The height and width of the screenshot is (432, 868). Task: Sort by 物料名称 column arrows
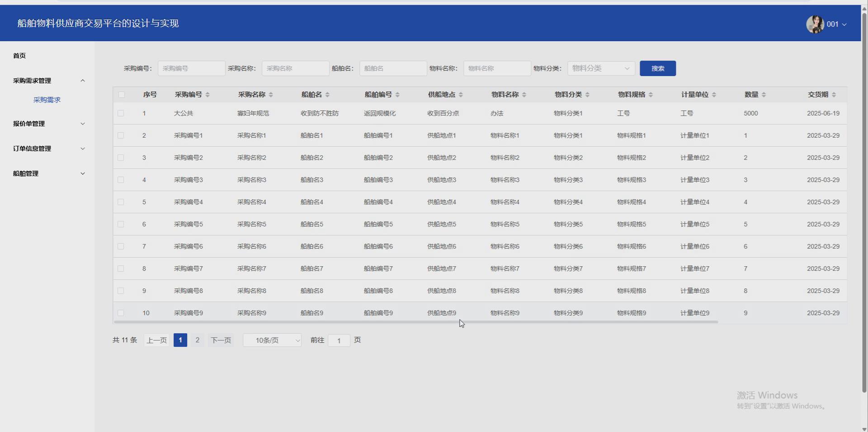524,94
